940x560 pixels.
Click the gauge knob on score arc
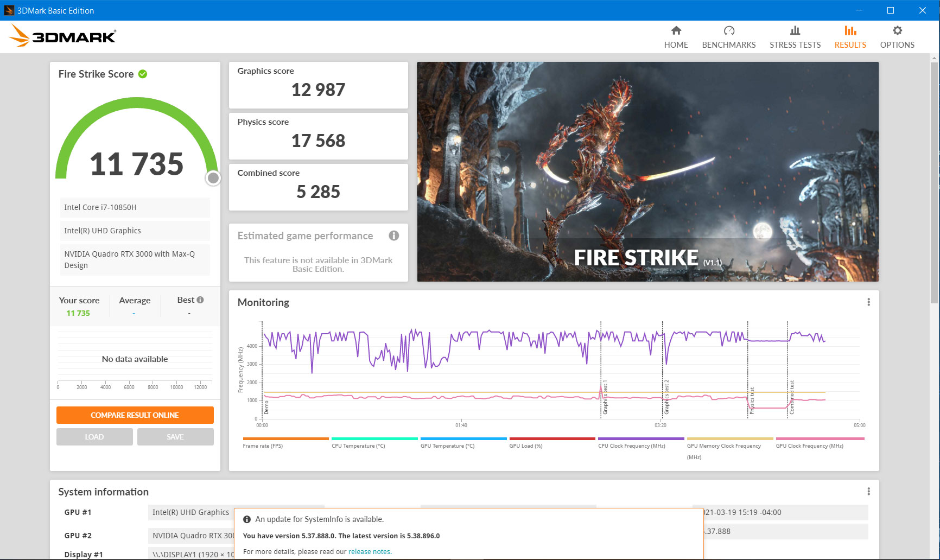(213, 178)
